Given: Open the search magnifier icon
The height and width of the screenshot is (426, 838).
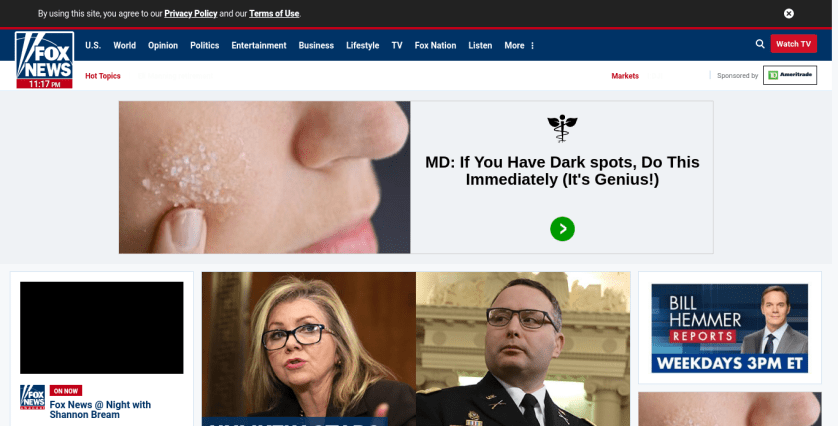Looking at the screenshot, I should pyautogui.click(x=759, y=44).
